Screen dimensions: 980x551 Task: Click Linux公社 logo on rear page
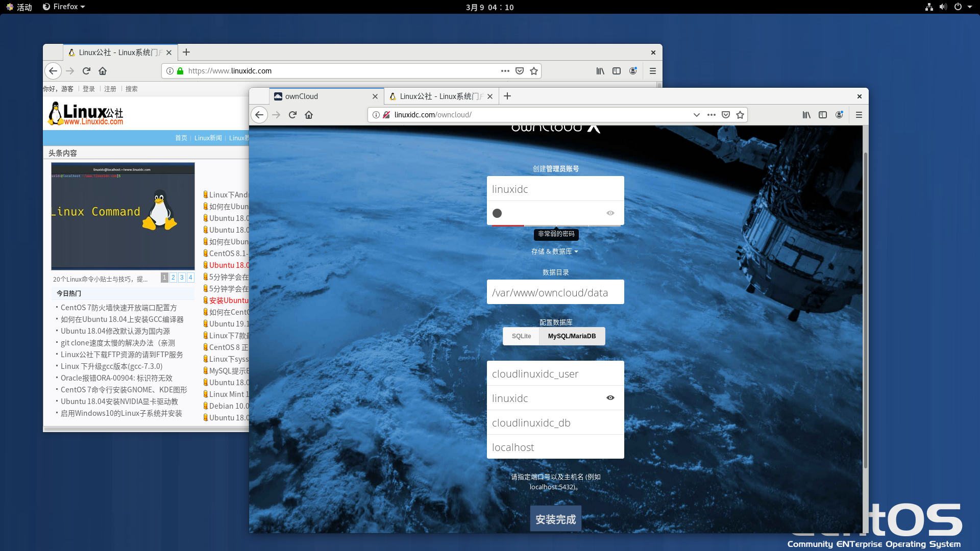(86, 113)
